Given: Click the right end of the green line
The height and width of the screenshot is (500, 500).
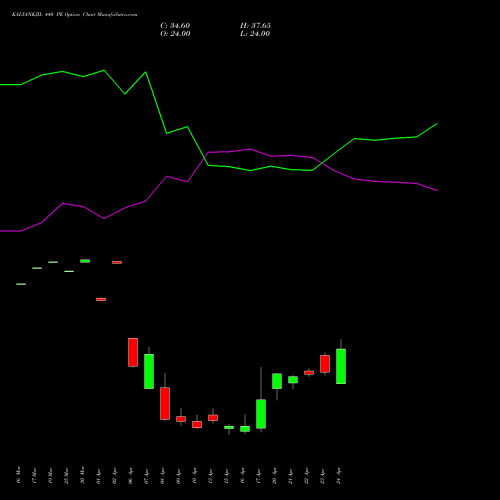Looking at the screenshot, I should point(437,124).
